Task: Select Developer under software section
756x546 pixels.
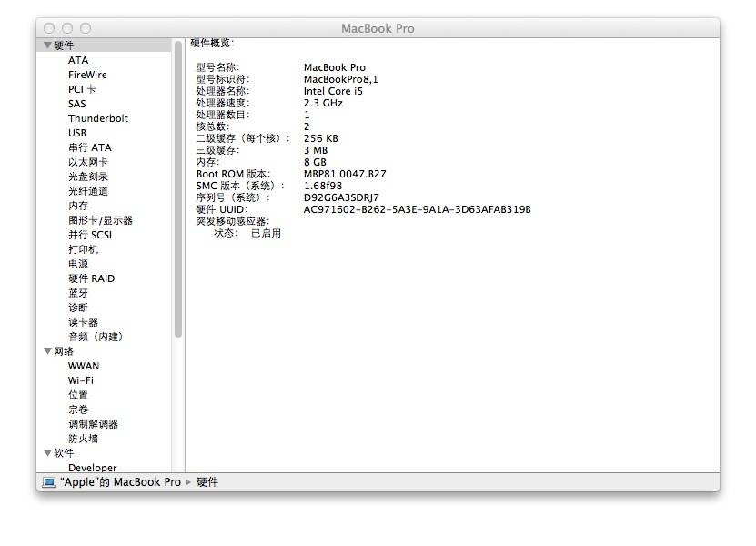Action: coord(92,468)
